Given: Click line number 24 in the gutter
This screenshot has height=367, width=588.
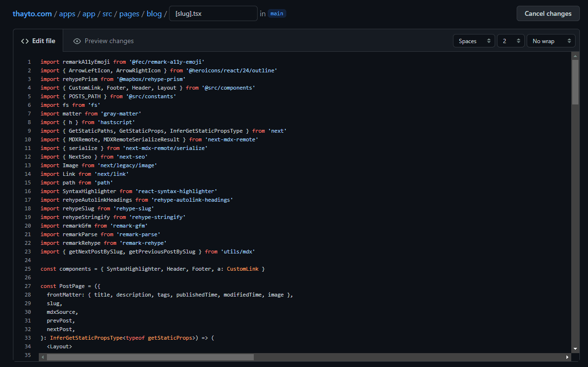Looking at the screenshot, I should click(28, 260).
